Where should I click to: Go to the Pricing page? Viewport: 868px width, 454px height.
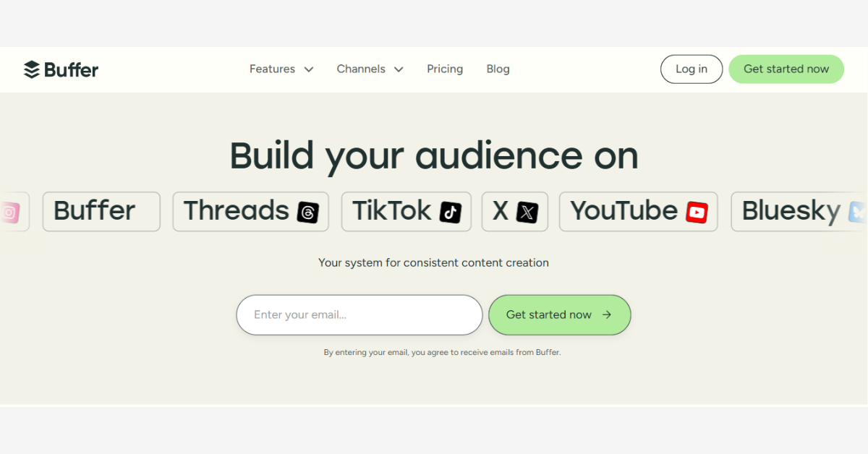(445, 69)
